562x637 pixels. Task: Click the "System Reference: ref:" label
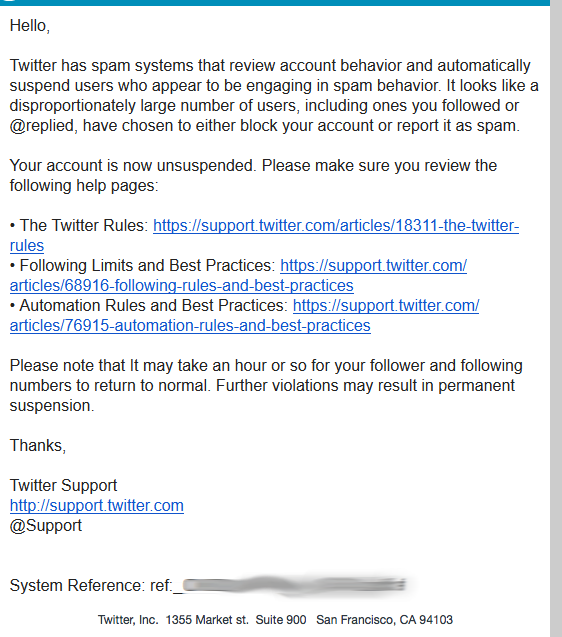click(x=91, y=586)
